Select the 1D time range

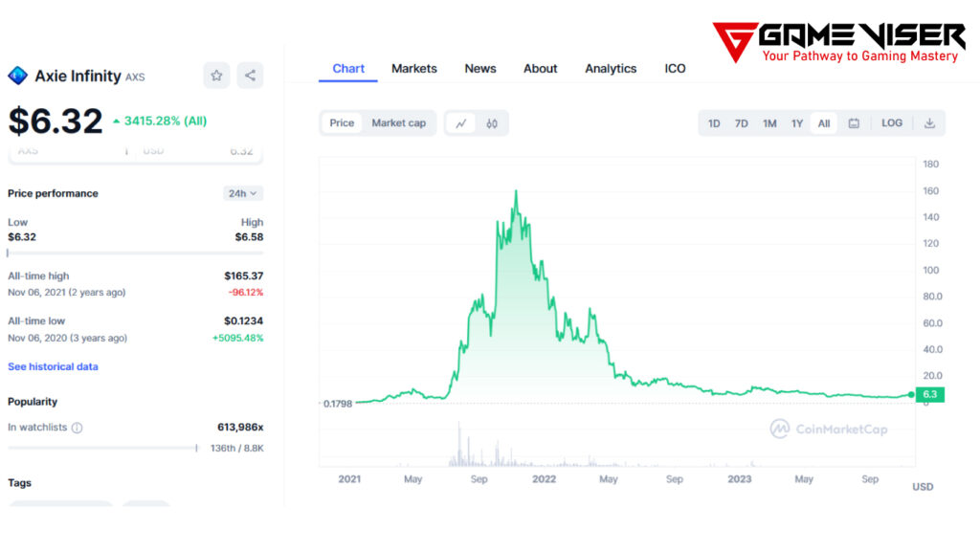[714, 123]
